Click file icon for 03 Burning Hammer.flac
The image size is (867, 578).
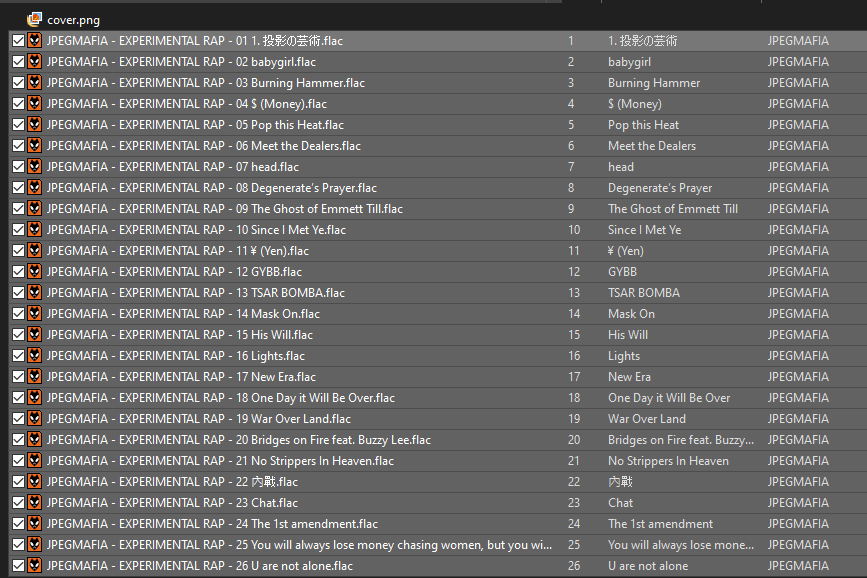click(34, 82)
